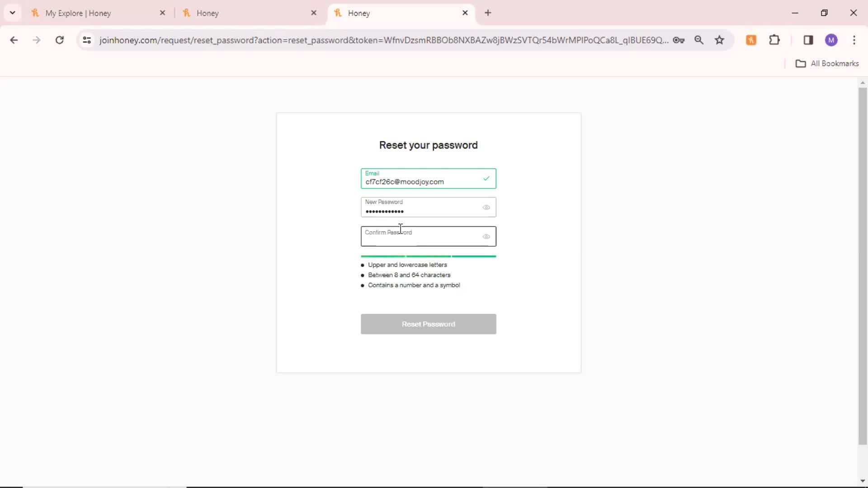868x488 pixels.
Task: Minimize the browser window
Action: tap(795, 13)
